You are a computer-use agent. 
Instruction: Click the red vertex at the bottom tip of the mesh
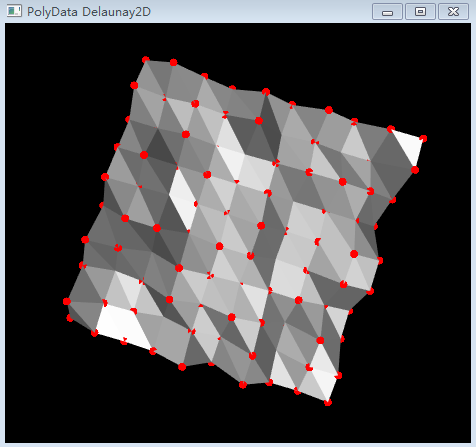click(328, 402)
